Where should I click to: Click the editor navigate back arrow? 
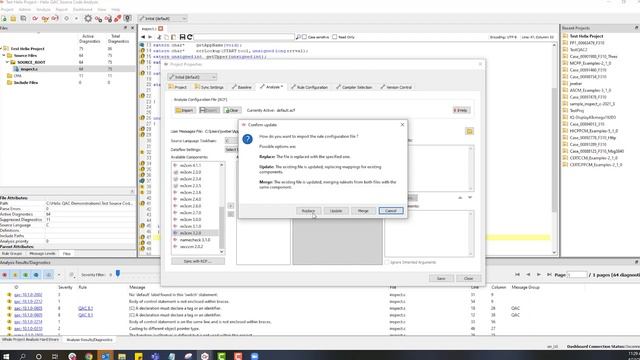coord(143,37)
